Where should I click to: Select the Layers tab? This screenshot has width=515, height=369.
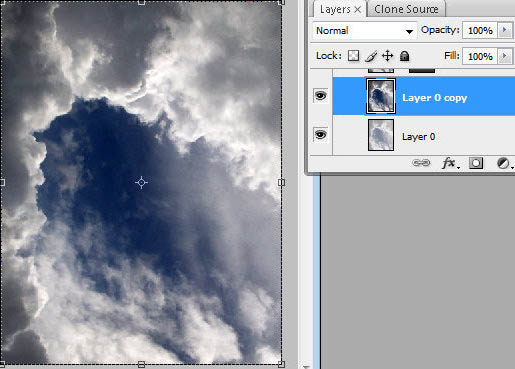pyautogui.click(x=335, y=9)
